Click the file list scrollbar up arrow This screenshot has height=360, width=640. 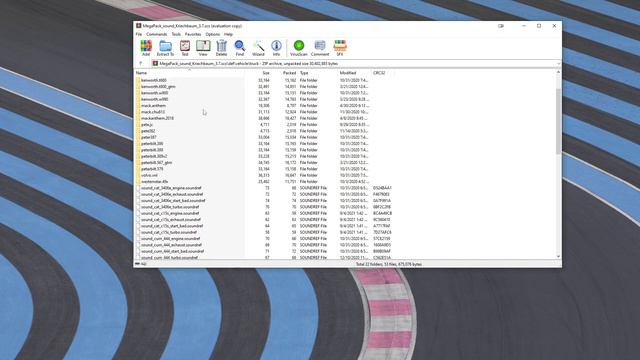tap(558, 72)
